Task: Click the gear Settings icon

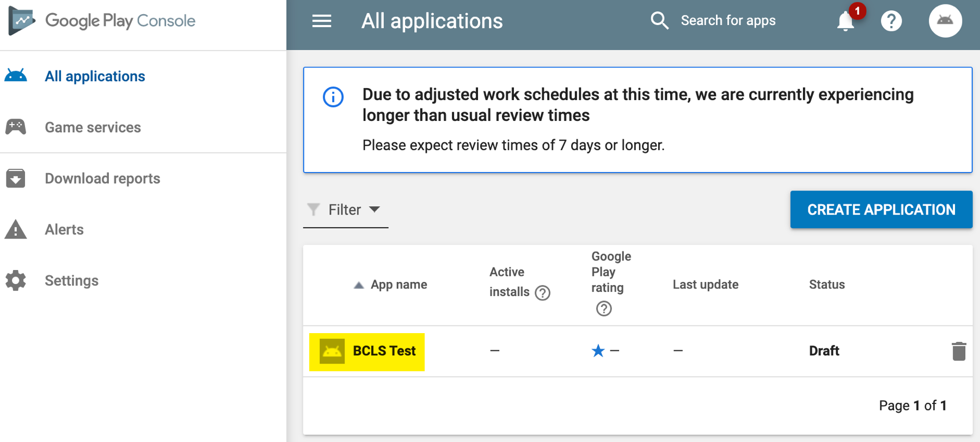Action: point(16,280)
